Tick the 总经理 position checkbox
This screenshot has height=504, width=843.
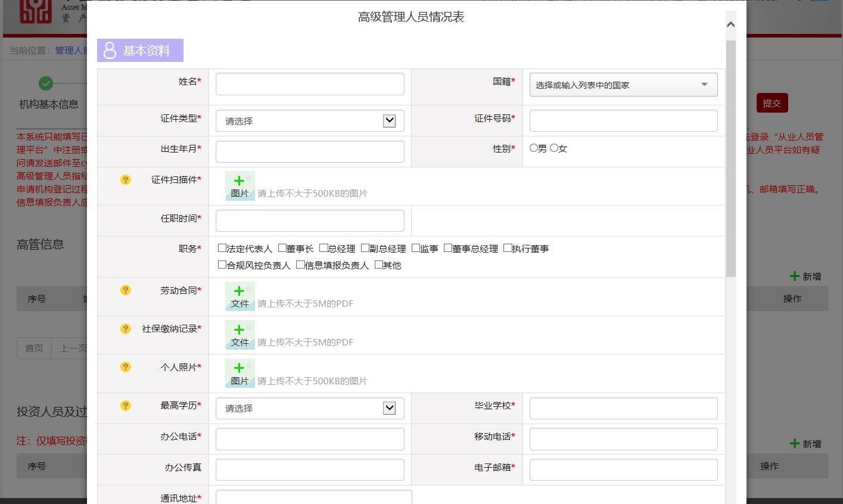click(323, 248)
